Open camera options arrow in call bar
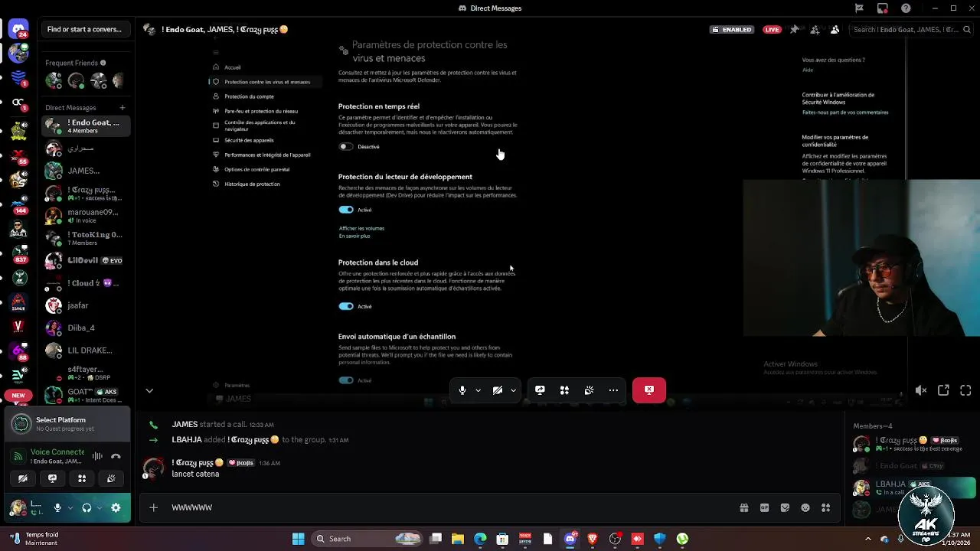Viewport: 980px width, 551px height. [x=513, y=390]
